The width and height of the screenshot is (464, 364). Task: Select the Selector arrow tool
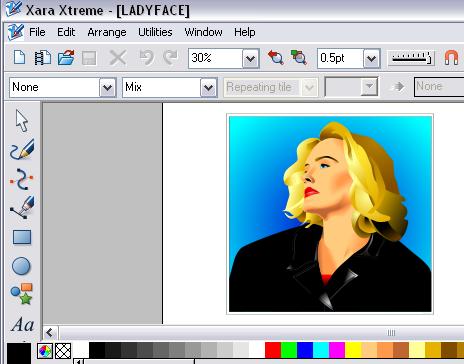tap(22, 121)
